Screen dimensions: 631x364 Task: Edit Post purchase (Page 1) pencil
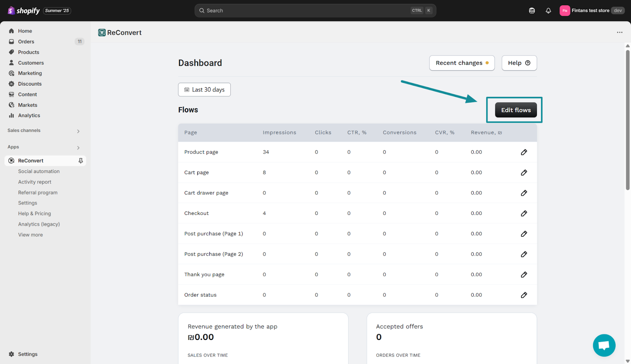(524, 234)
